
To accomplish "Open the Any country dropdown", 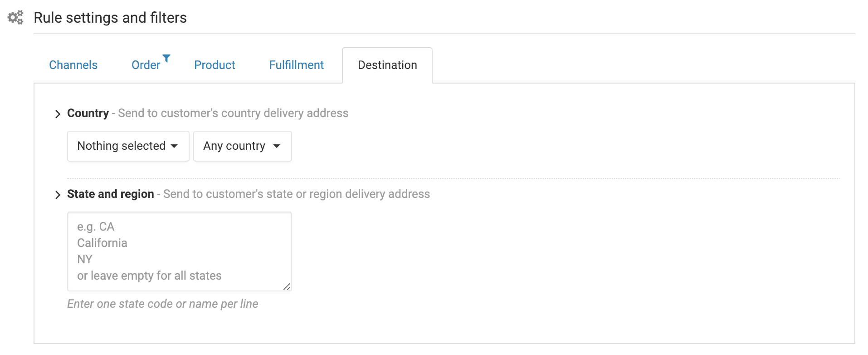I will click(x=243, y=146).
